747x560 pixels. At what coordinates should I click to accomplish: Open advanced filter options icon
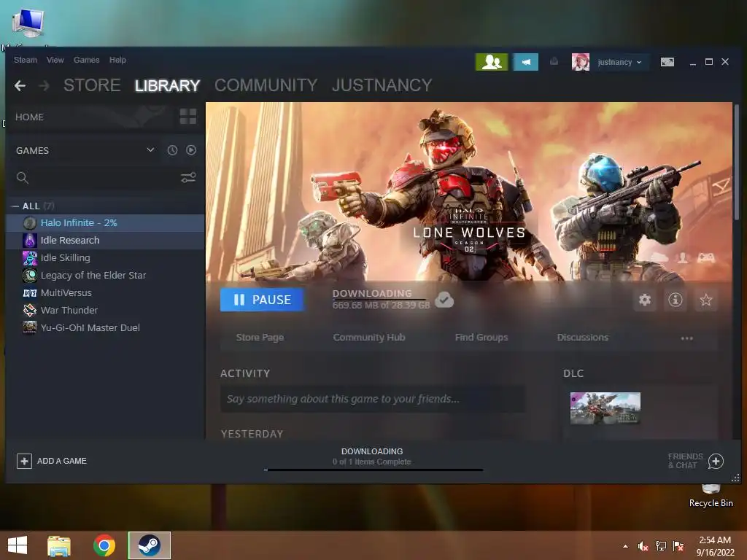pos(188,178)
